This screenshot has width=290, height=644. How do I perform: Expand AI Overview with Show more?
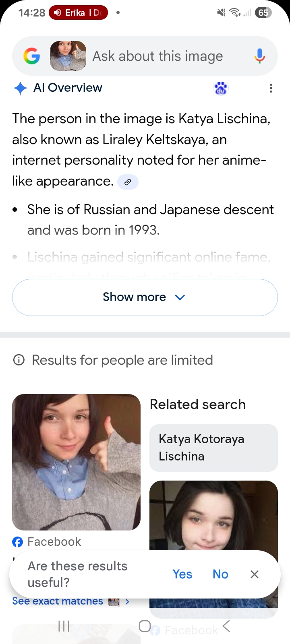point(134,297)
